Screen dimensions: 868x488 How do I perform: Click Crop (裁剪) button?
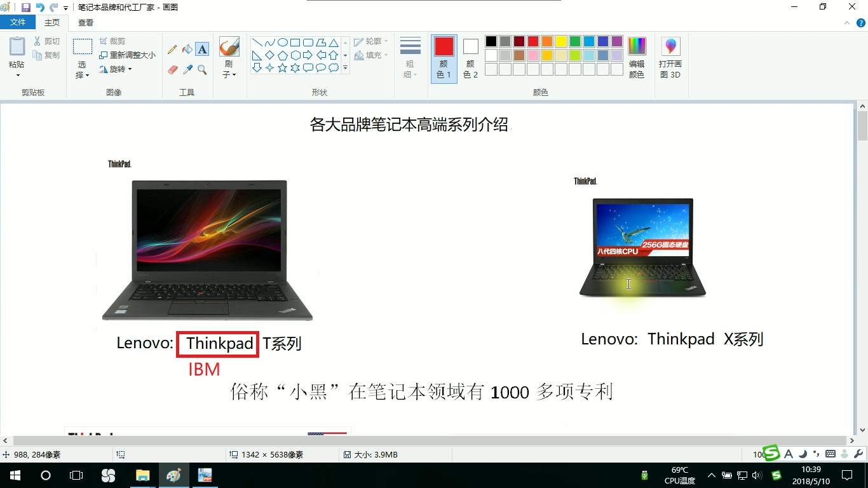112,41
